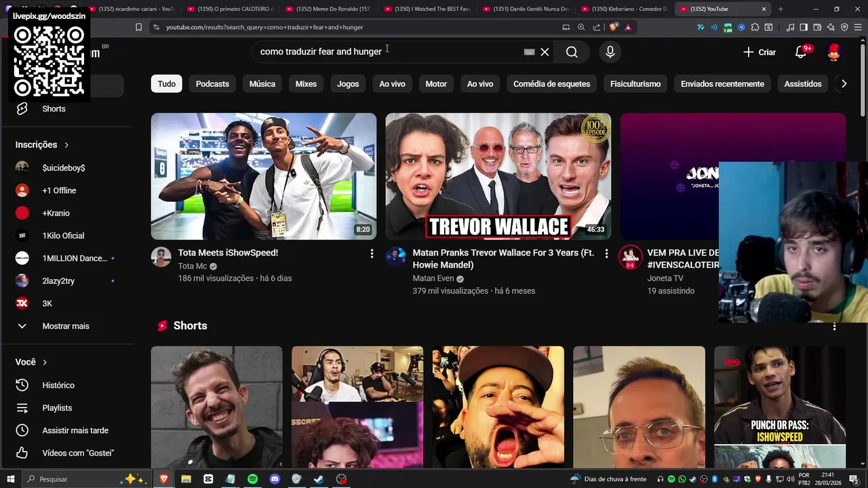868x488 pixels.
Task: Open the Shorts shelf options menu
Action: [x=834, y=326]
